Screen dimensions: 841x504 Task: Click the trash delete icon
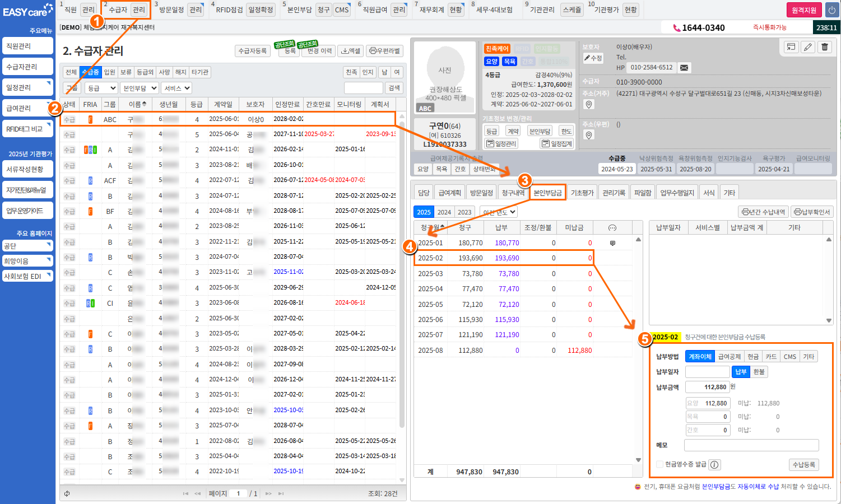click(825, 47)
